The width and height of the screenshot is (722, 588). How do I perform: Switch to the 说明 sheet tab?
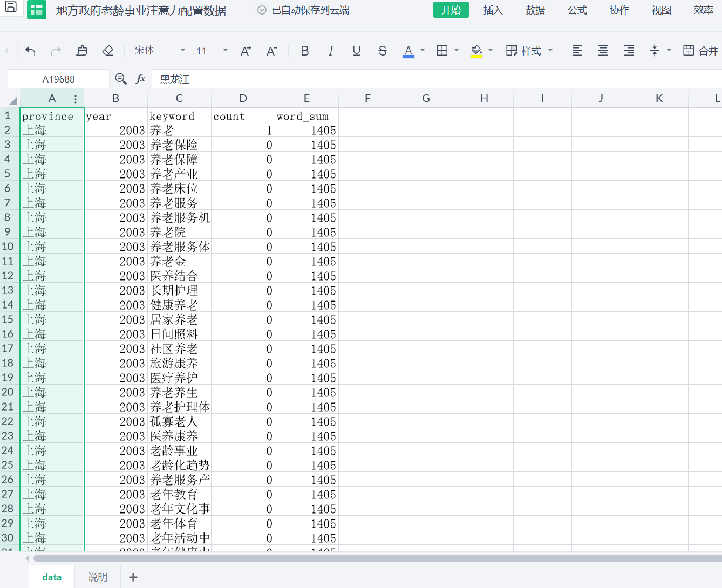pyautogui.click(x=98, y=577)
